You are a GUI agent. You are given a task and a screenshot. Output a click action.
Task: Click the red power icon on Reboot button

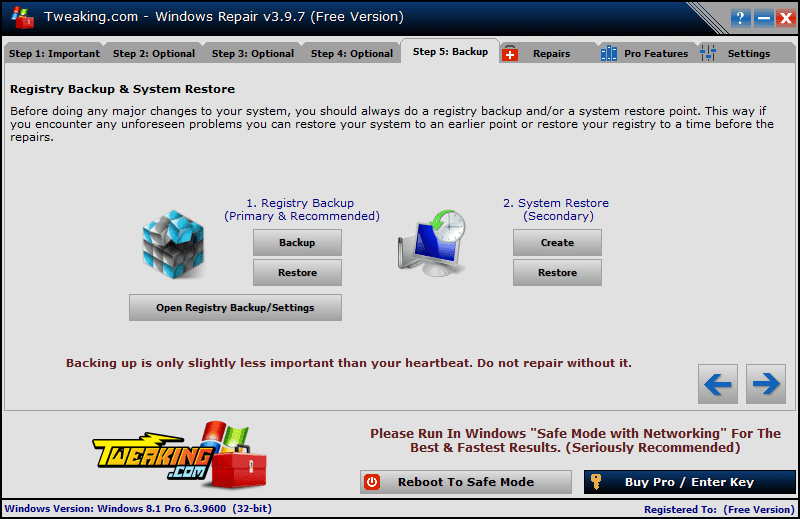tap(372, 482)
